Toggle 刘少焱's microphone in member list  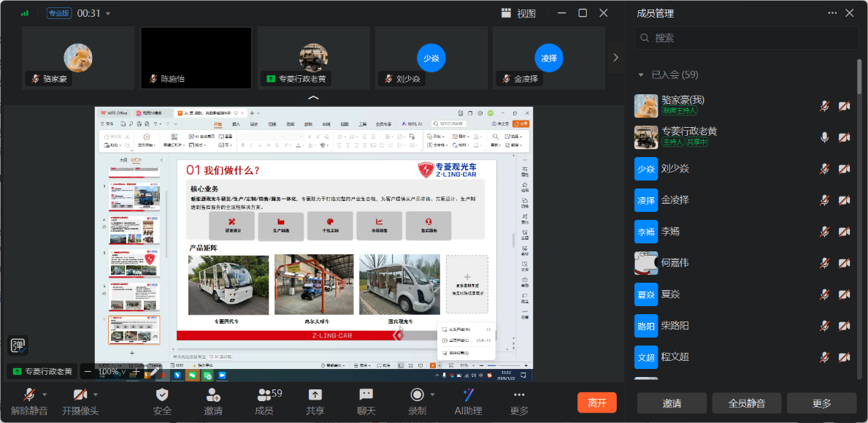[x=824, y=169]
